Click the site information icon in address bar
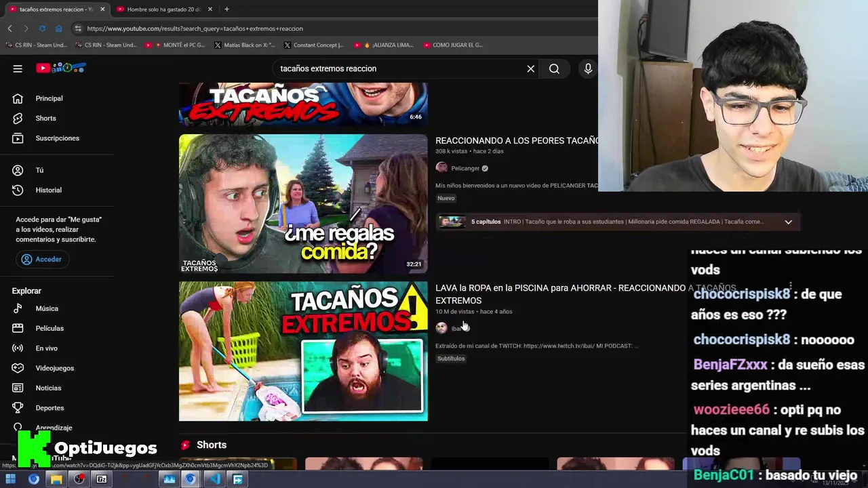 pos(78,28)
